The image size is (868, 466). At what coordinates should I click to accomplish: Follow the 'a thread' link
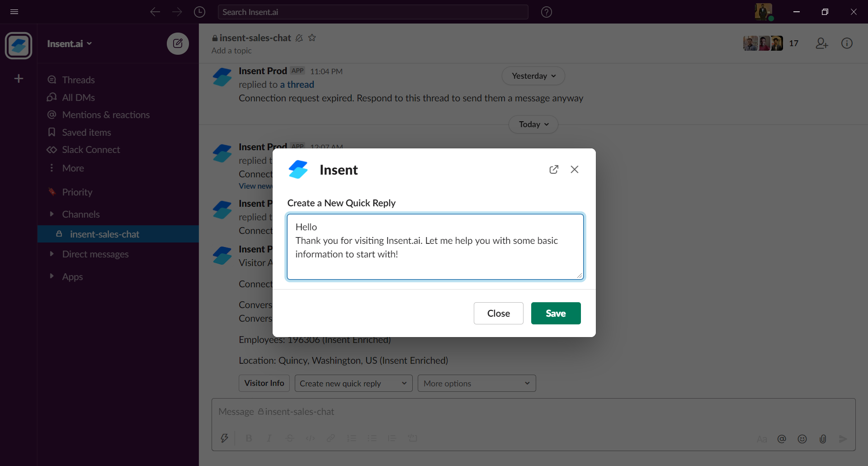pyautogui.click(x=297, y=85)
